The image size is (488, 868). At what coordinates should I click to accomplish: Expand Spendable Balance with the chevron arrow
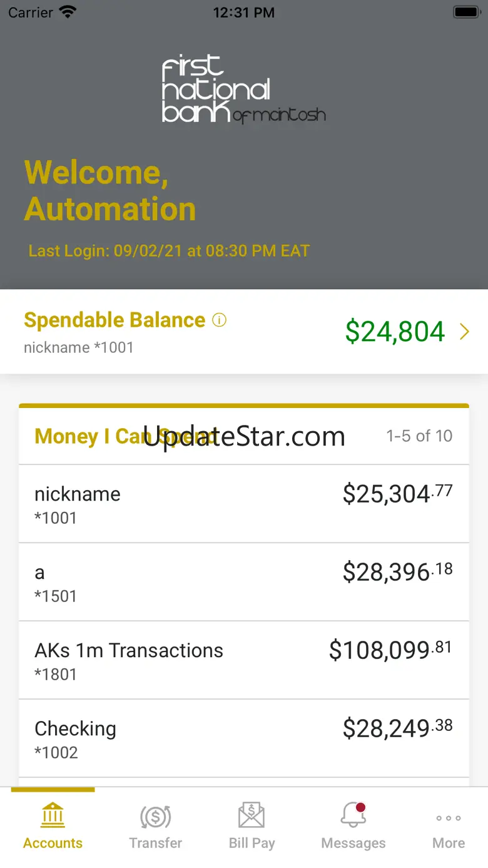pyautogui.click(x=464, y=332)
